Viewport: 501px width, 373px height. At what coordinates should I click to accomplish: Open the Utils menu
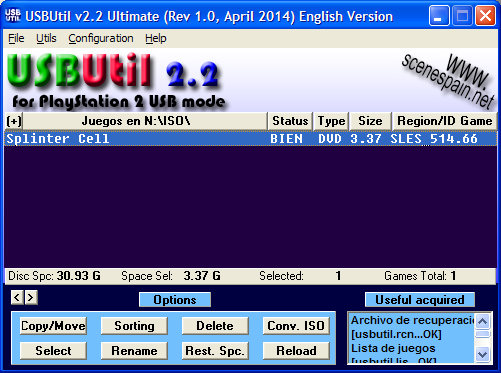(x=46, y=38)
